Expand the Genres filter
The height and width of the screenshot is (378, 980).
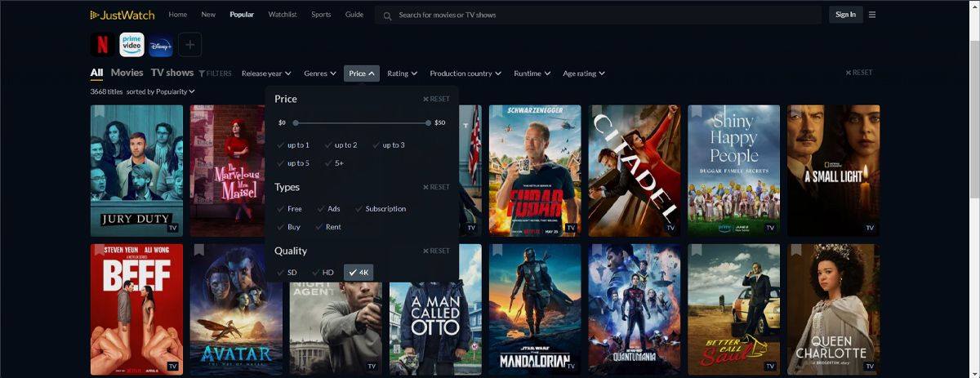tap(320, 73)
